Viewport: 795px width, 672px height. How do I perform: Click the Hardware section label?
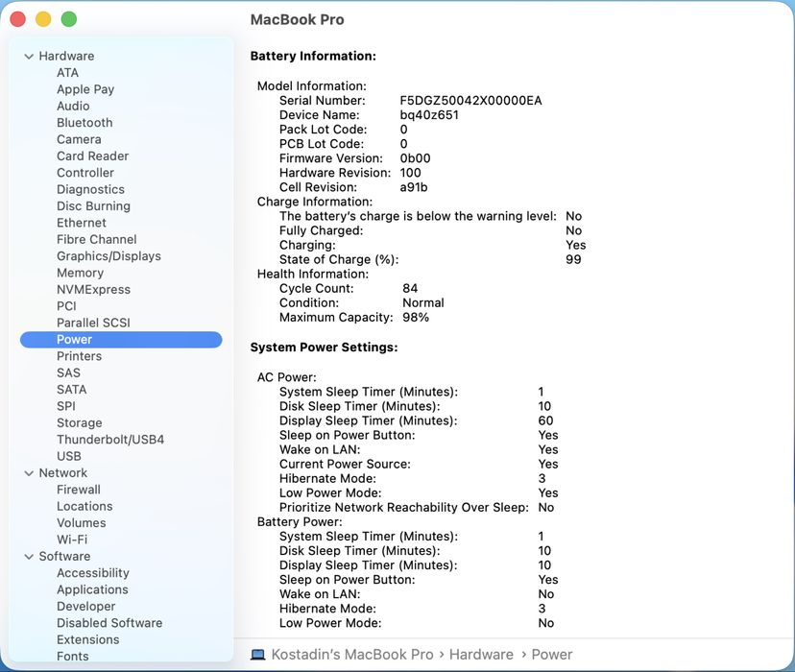66,57
